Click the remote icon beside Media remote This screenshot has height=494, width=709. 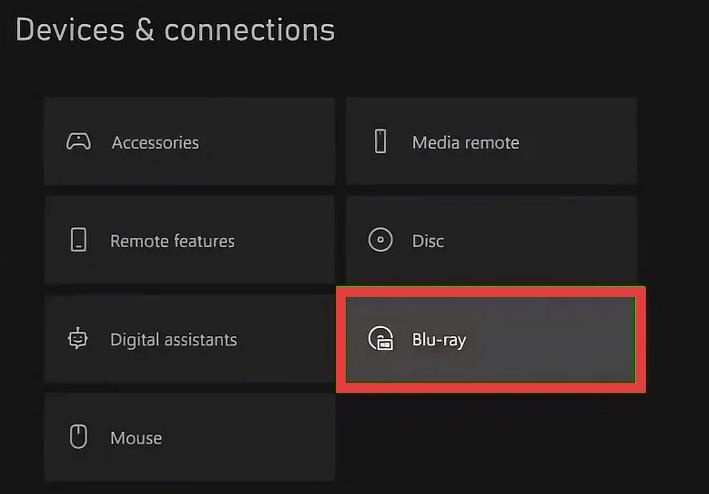tap(381, 141)
